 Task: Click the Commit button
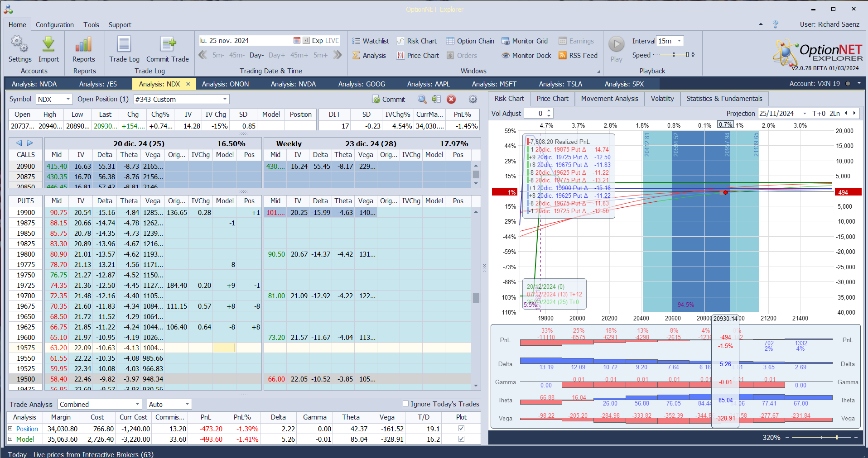[x=389, y=99]
